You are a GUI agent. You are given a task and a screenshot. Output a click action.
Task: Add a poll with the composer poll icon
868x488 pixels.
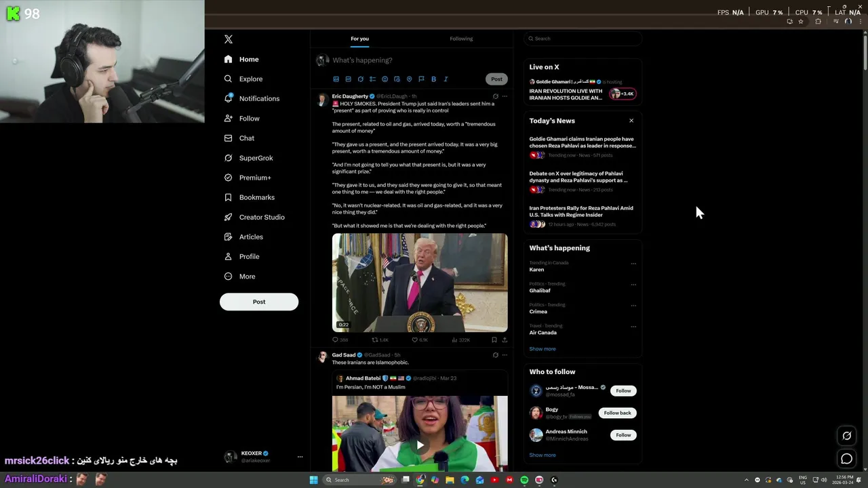372,79
